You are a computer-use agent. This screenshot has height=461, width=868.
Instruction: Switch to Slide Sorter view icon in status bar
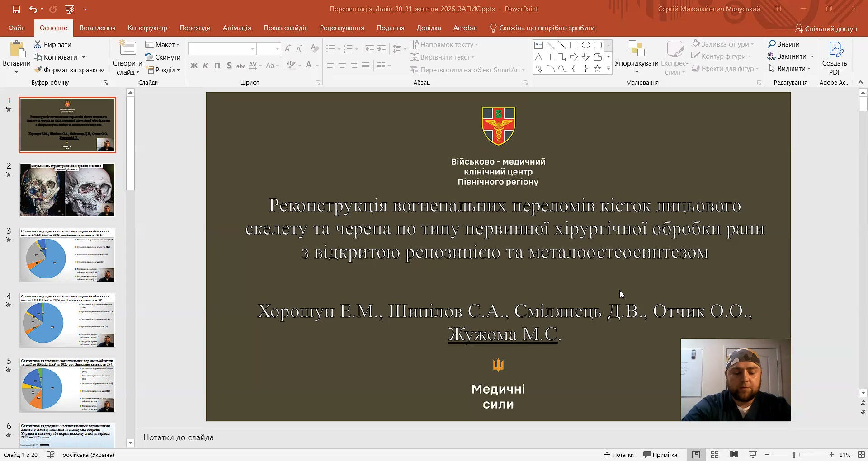[715, 455]
